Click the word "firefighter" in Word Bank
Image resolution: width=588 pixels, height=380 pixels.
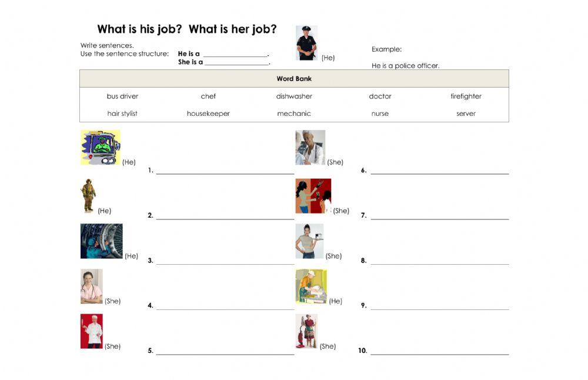point(466,96)
